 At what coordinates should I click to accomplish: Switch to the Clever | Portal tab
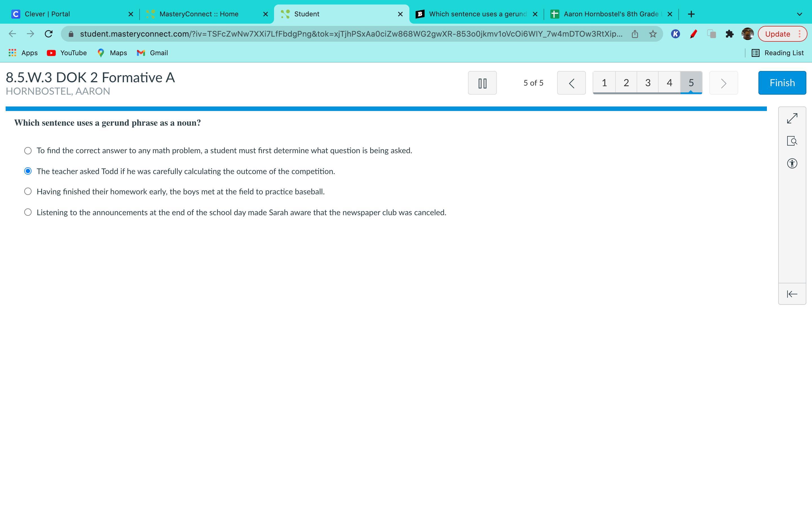[67, 14]
